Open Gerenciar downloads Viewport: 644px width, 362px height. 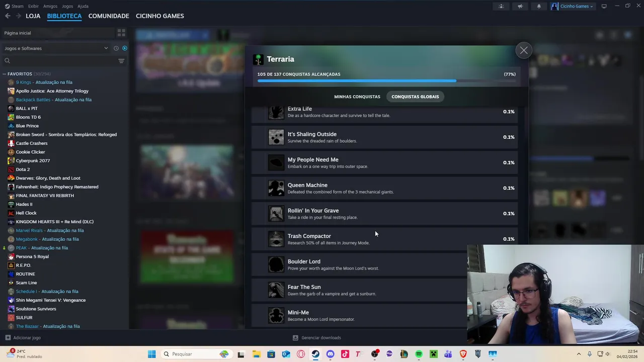317,338
